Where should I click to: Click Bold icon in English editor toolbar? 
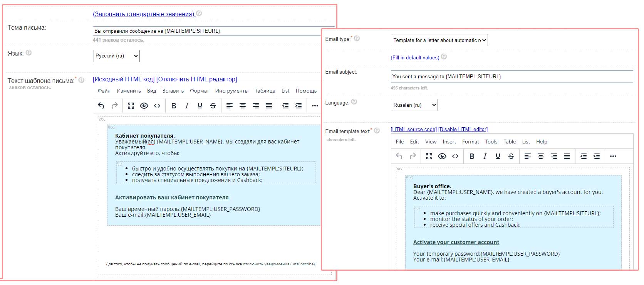(x=472, y=156)
